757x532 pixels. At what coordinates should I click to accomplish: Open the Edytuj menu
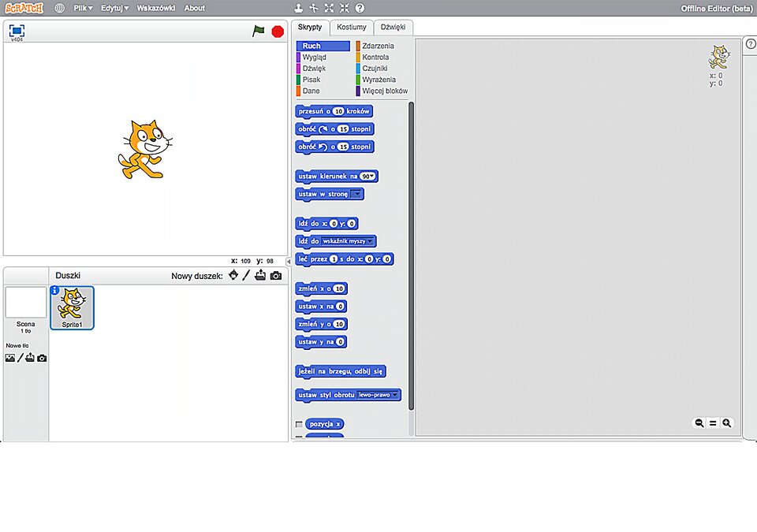click(115, 8)
